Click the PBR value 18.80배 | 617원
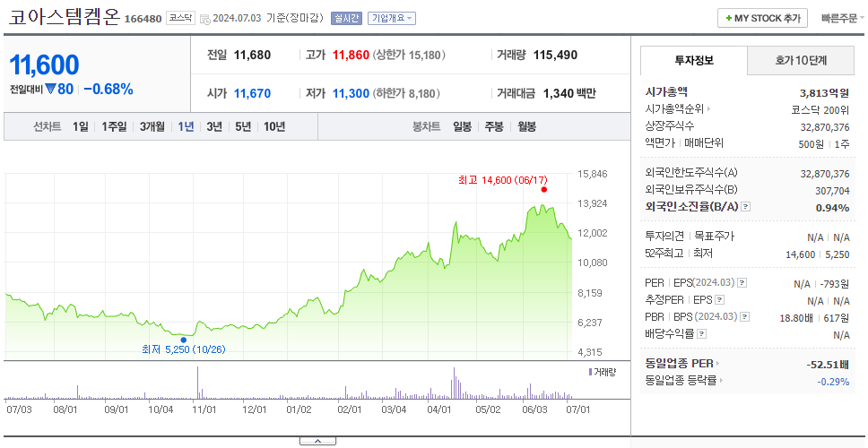 point(814,318)
